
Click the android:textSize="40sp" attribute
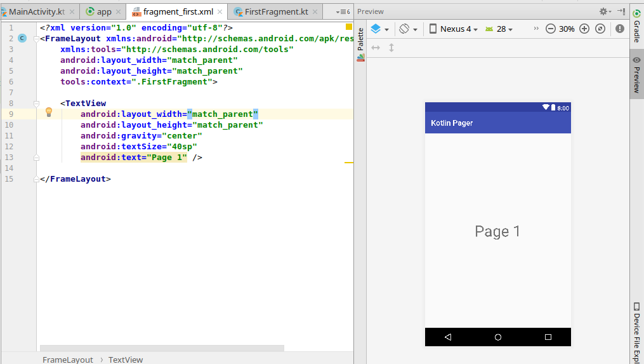(x=139, y=147)
